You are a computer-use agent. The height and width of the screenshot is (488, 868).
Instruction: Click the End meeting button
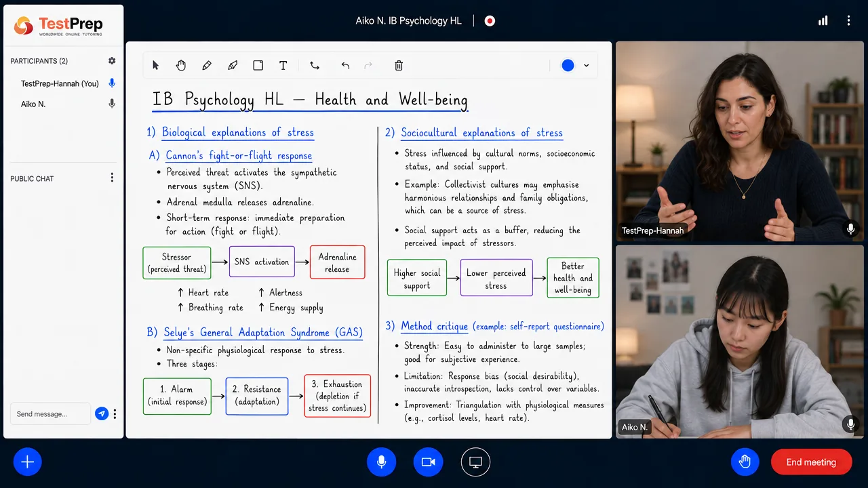811,462
